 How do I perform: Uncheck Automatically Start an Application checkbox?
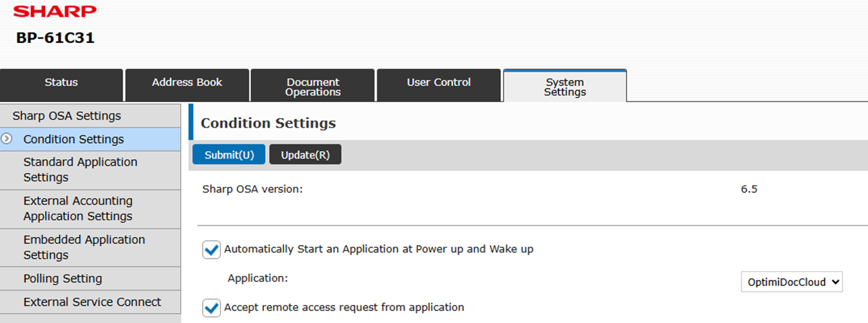click(x=211, y=250)
